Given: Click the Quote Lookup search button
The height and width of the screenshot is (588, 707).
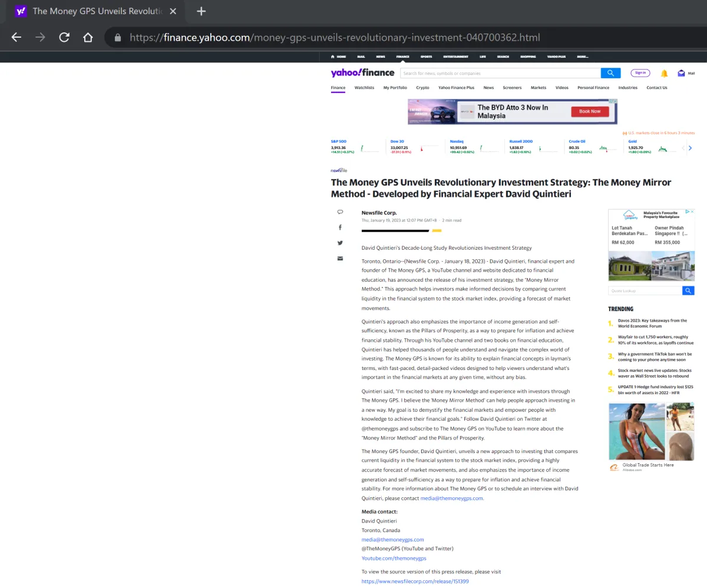Looking at the screenshot, I should tap(688, 290).
